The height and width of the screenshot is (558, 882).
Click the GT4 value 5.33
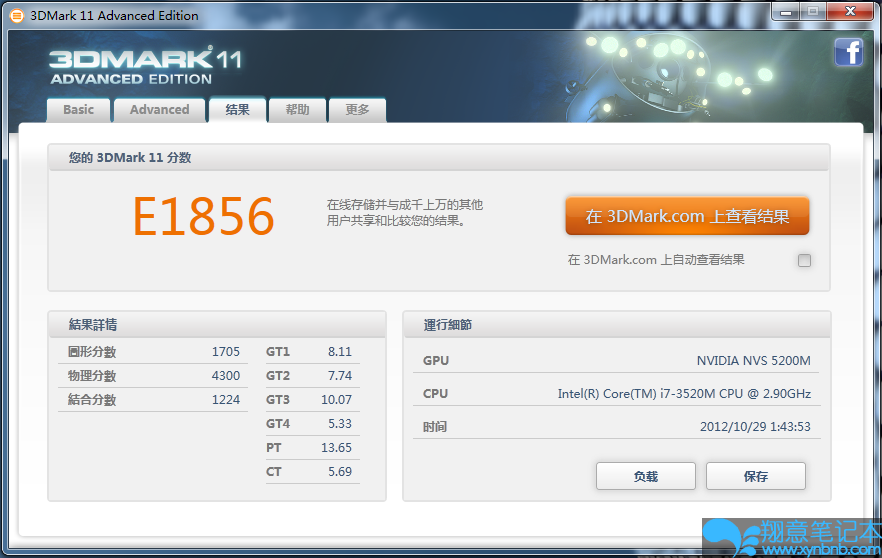pos(340,424)
